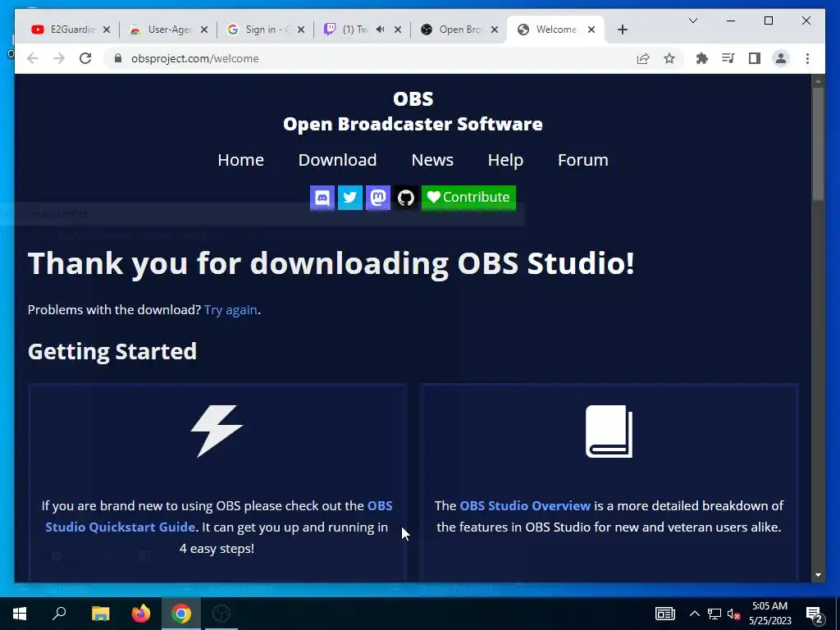
Task: Close the Welcome tab
Action: (591, 30)
